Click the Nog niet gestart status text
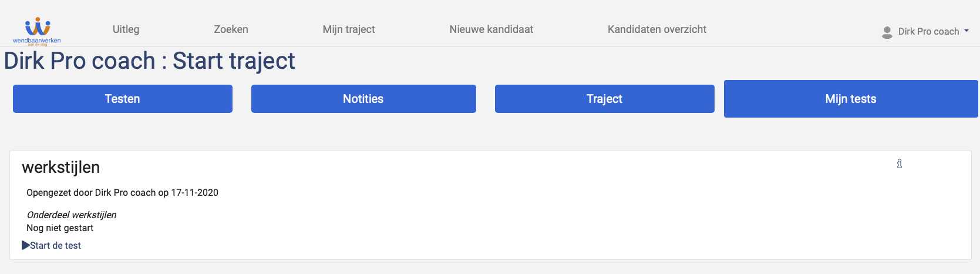This screenshot has height=274, width=980. tap(60, 228)
